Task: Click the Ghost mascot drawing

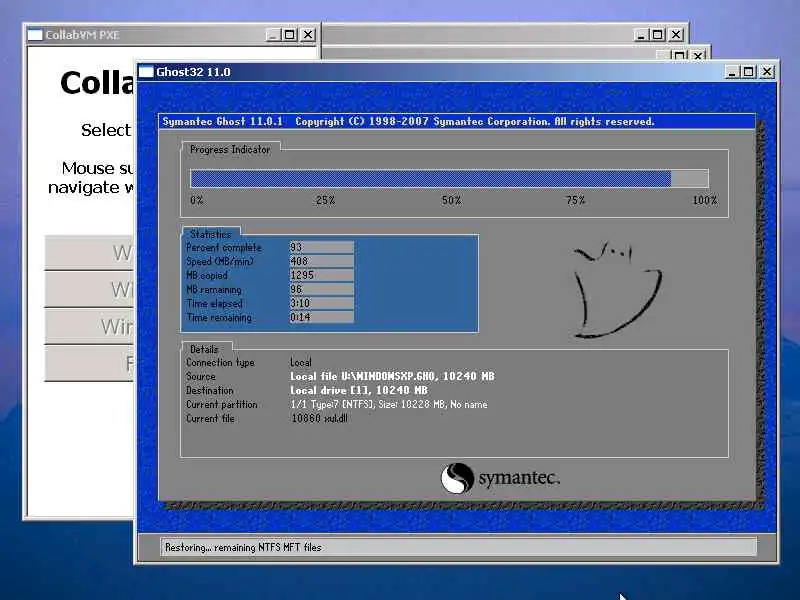Action: 616,289
